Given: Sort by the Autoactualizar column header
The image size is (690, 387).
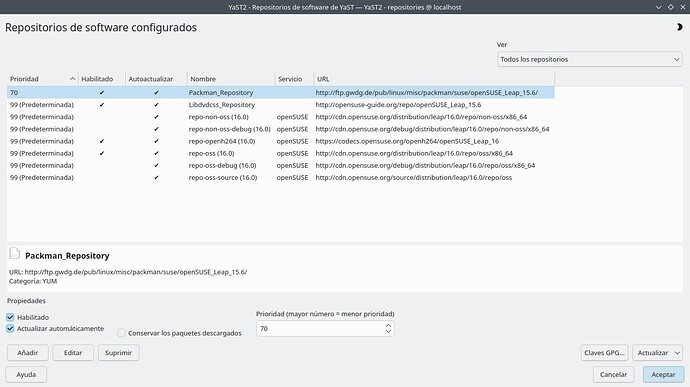Looking at the screenshot, I should tap(156, 79).
